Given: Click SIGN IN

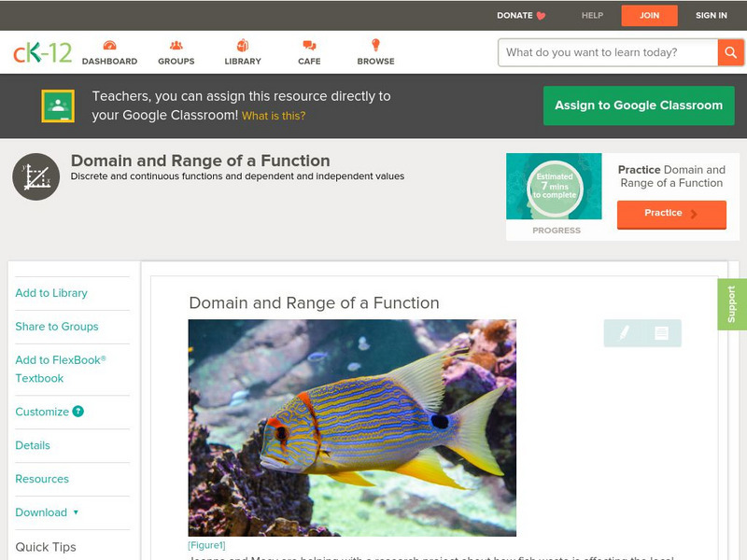Looking at the screenshot, I should (x=712, y=16).
